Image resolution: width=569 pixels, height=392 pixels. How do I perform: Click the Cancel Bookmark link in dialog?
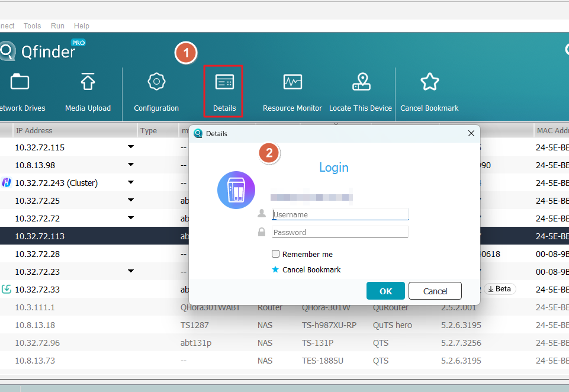pyautogui.click(x=311, y=270)
